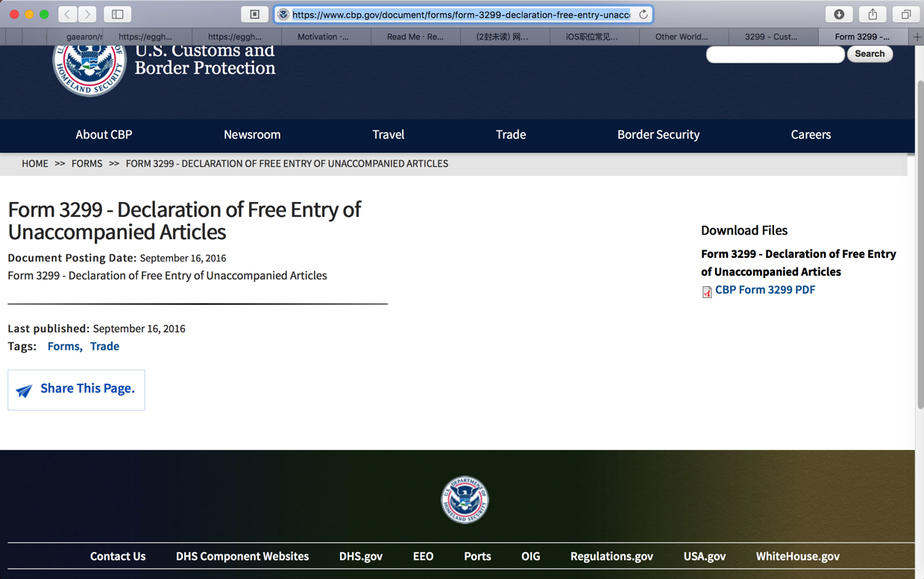Click the Homeland Security seal in footer

coord(465,500)
